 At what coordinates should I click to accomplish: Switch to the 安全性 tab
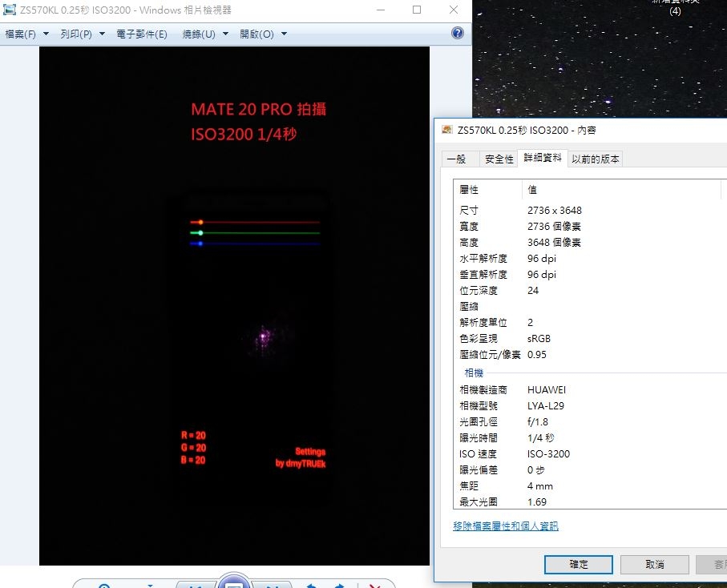(499, 159)
